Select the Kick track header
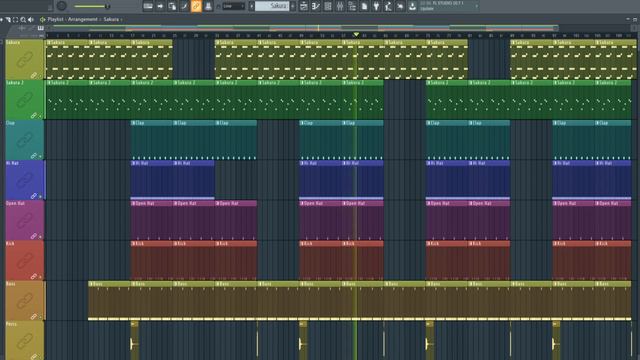The height and width of the screenshot is (360, 640). [24, 260]
